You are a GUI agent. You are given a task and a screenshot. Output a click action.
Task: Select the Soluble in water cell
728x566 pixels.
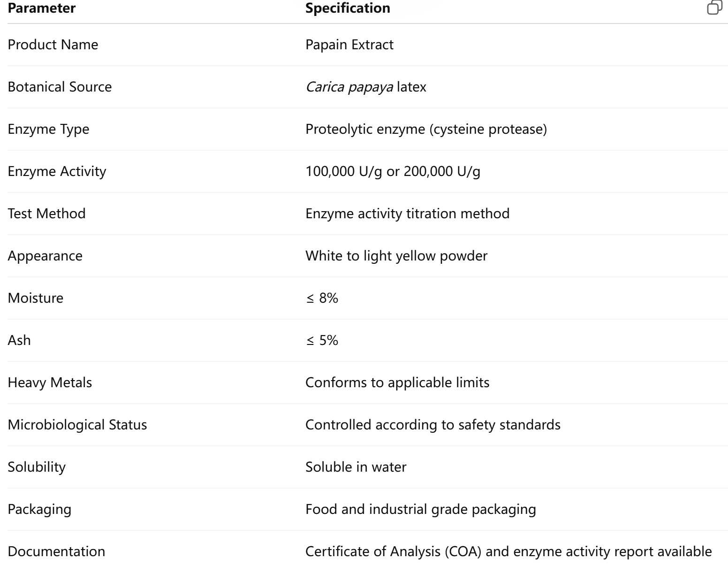coord(356,467)
